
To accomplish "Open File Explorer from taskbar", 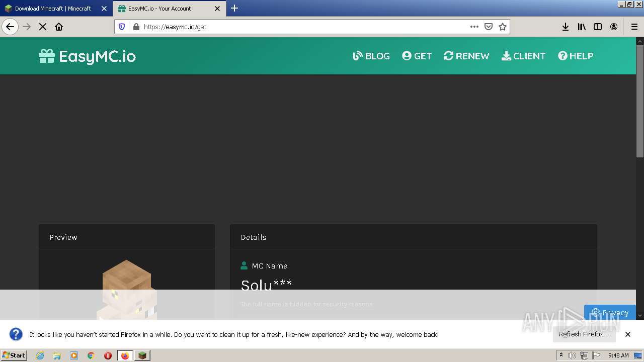I will (x=57, y=355).
